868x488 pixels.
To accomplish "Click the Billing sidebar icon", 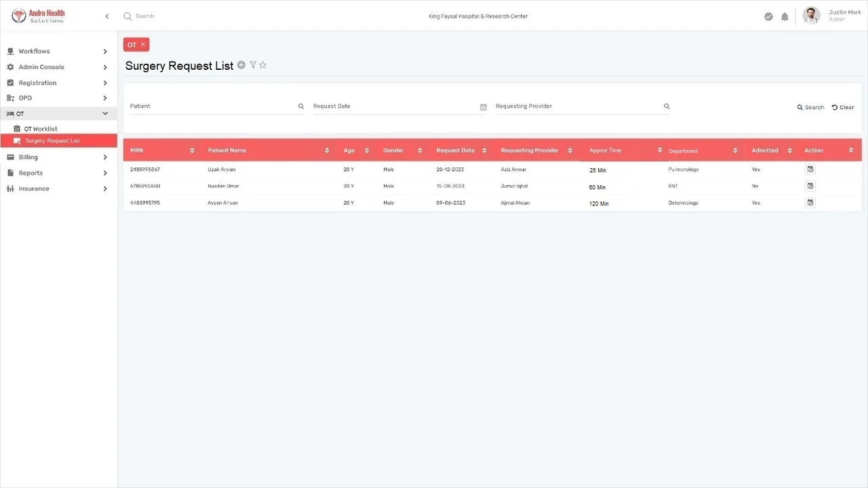I will pos(10,157).
